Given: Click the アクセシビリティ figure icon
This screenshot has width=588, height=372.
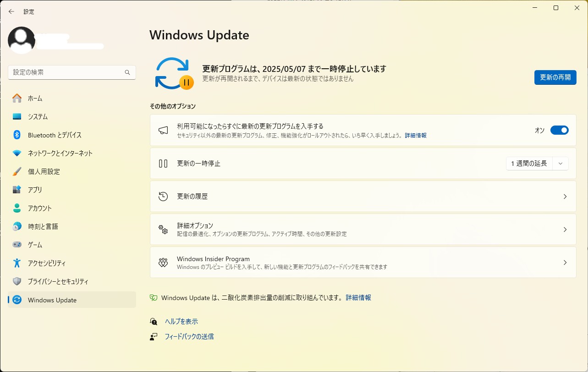Looking at the screenshot, I should [17, 263].
